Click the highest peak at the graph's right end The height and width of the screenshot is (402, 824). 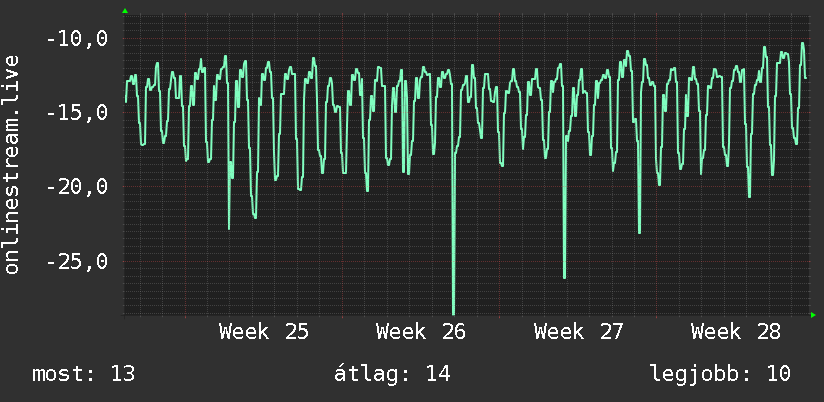(802, 44)
